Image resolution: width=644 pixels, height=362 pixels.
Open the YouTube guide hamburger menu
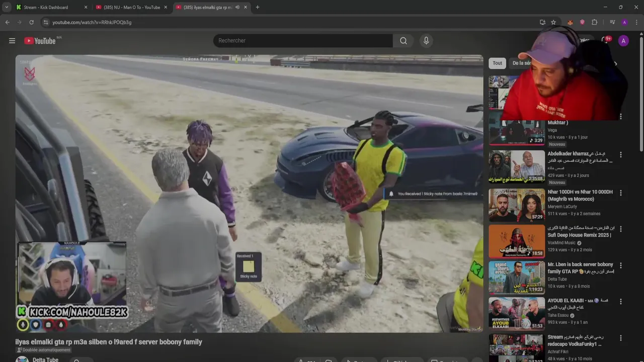12,41
